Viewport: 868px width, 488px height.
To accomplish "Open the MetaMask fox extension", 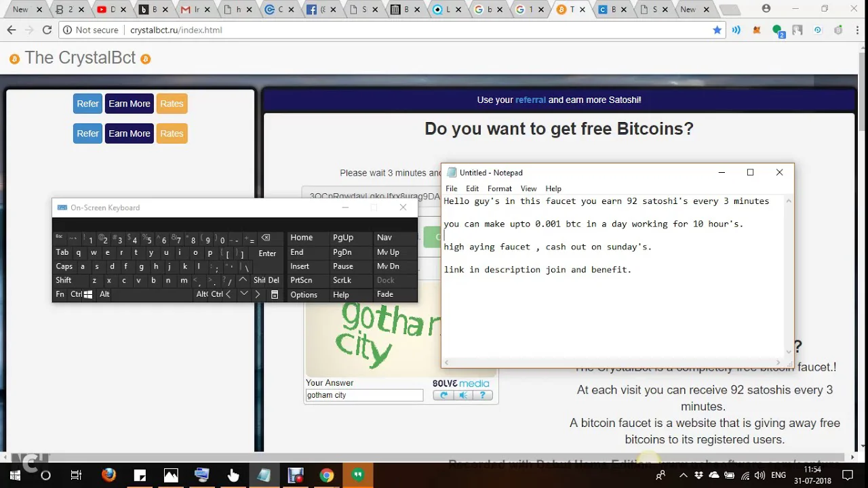I will [757, 30].
